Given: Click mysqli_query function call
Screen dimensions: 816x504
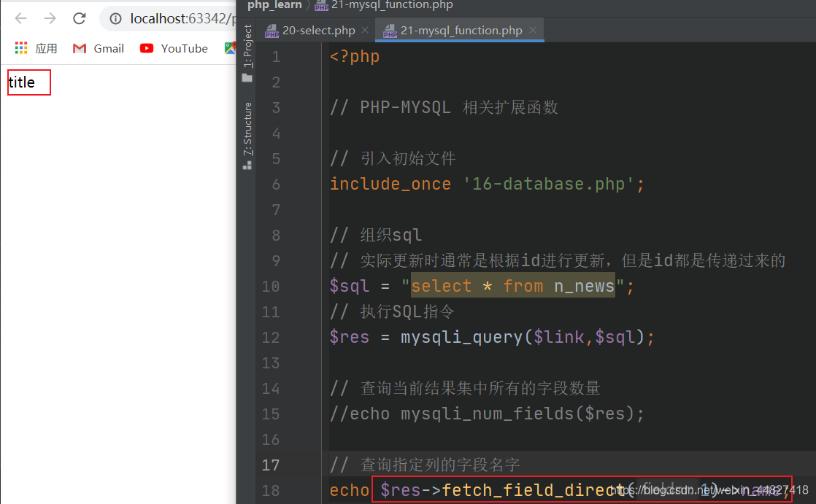Looking at the screenshot, I should pos(461,337).
